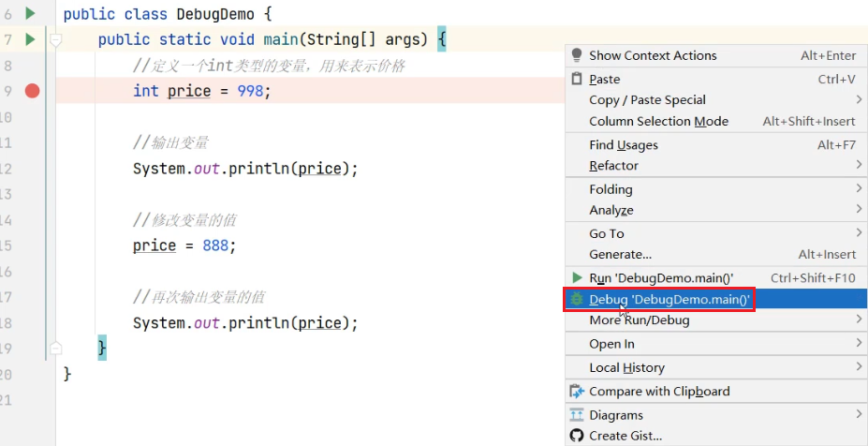Screen dimensions: 868x446
Task: Click the submenu arrow beside More Run/Debug
Action: [x=859, y=320]
